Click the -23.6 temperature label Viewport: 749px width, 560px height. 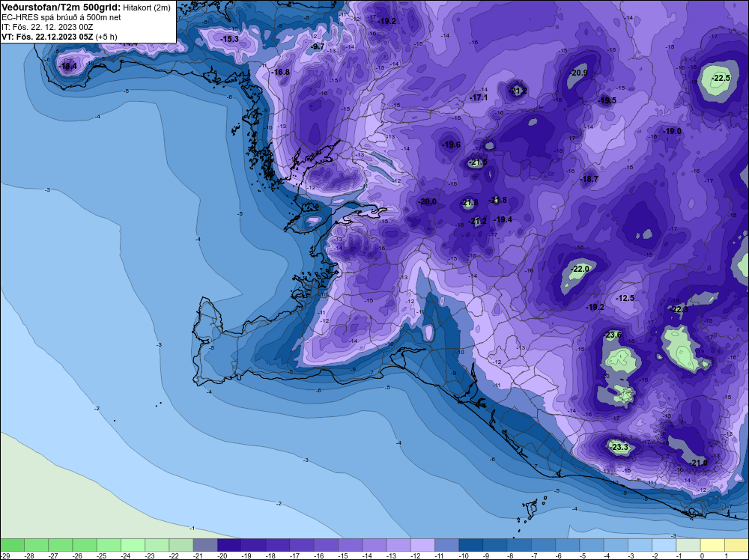pos(613,335)
